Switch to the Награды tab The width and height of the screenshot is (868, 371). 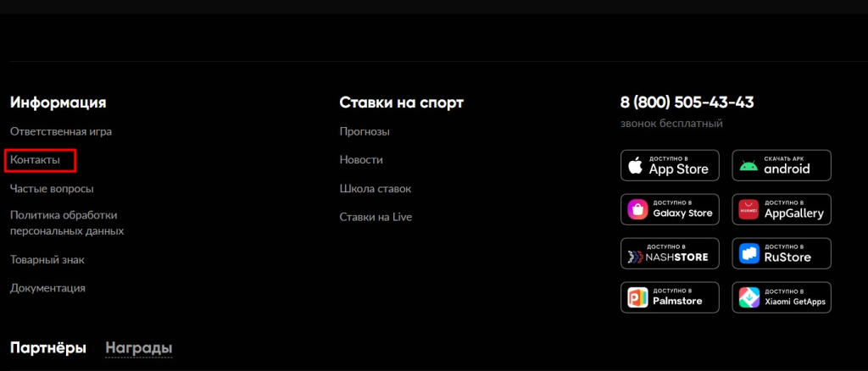(139, 348)
